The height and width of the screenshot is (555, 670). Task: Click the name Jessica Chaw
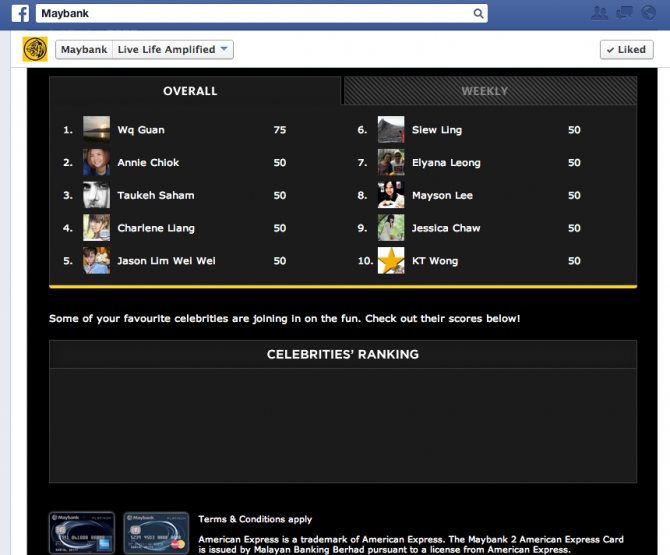coord(446,228)
